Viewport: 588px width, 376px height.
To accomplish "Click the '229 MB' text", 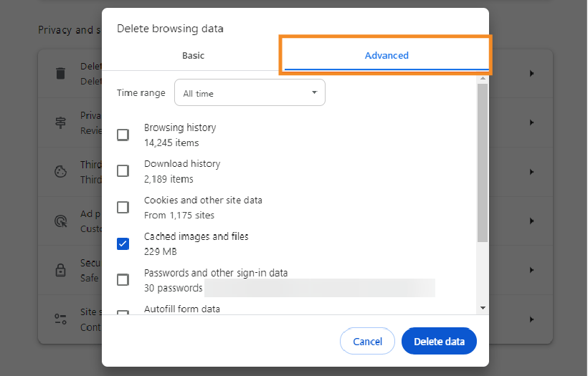I will pos(160,251).
